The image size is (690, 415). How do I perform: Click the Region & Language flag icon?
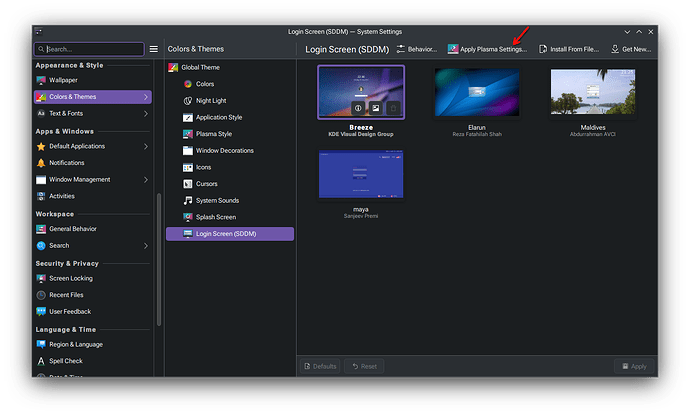click(41, 345)
